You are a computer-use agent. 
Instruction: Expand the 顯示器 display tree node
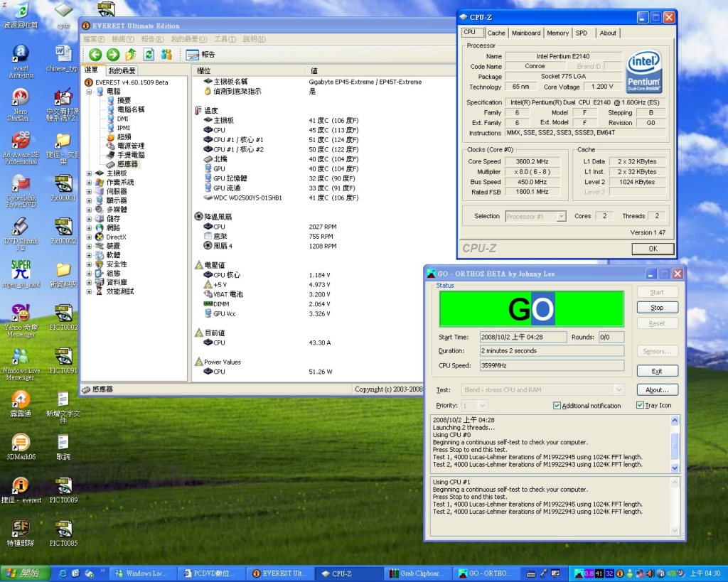(89, 200)
